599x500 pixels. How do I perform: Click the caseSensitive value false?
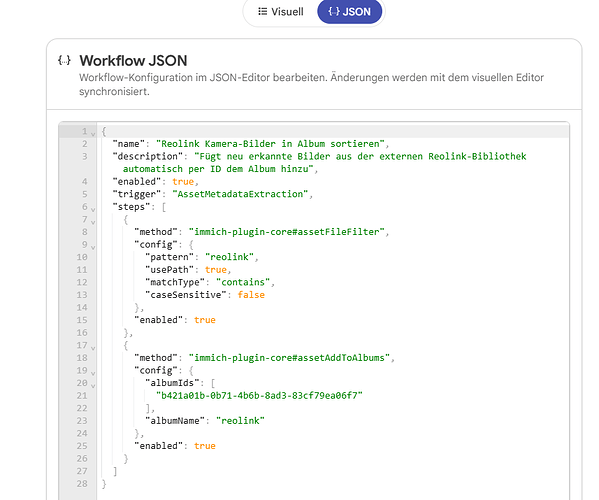(251, 295)
